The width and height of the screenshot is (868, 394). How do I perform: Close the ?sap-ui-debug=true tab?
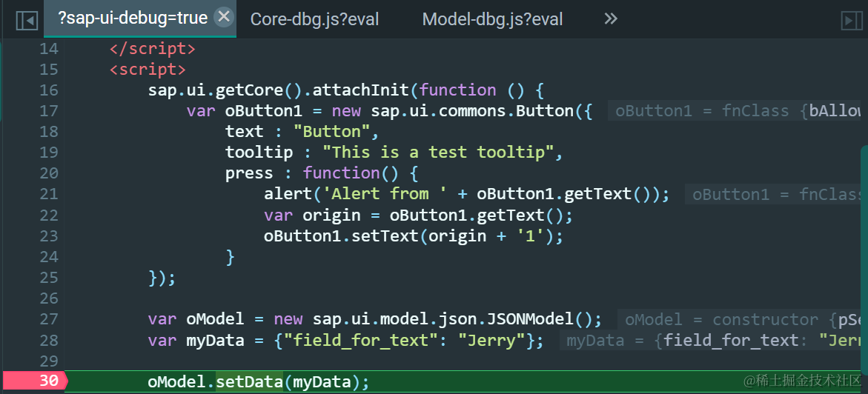click(224, 17)
